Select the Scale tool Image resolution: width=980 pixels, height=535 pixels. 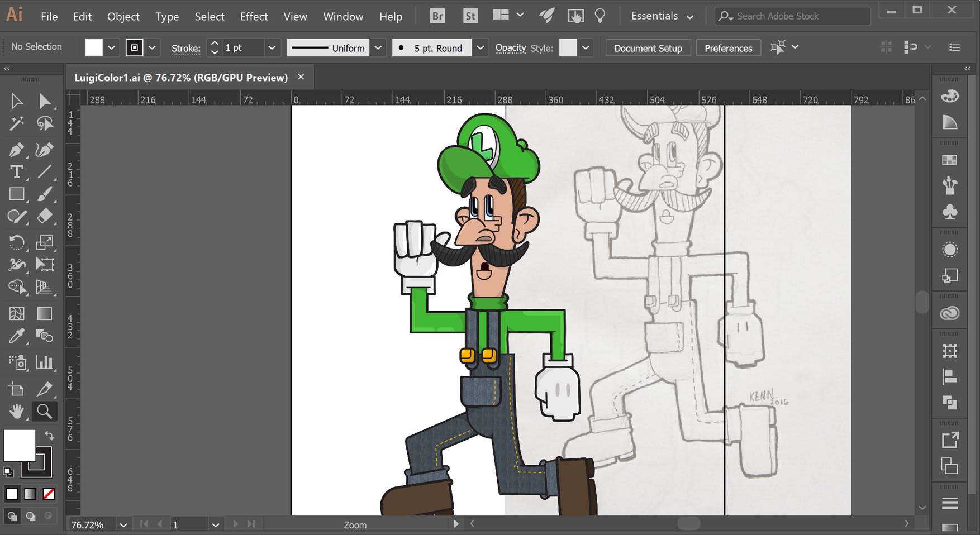coord(45,242)
